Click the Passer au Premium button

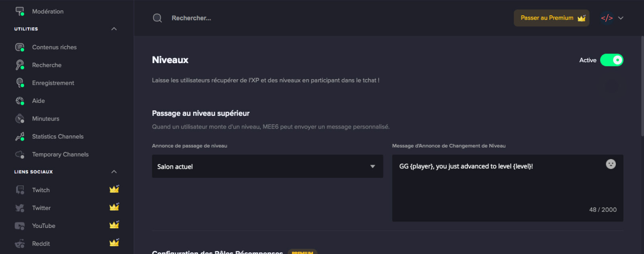tap(551, 18)
